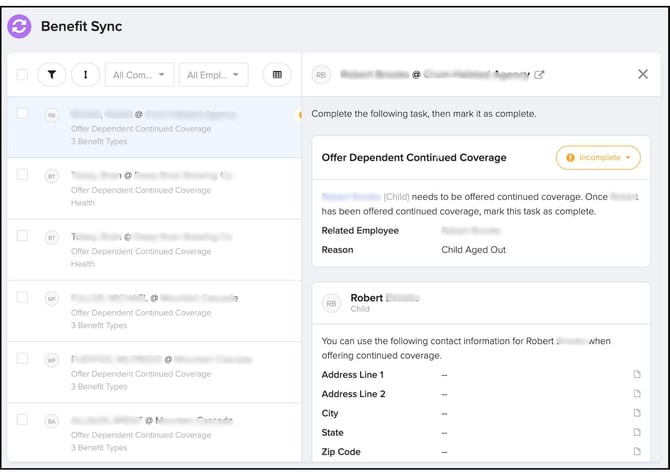Close the task detail panel

coord(643,74)
